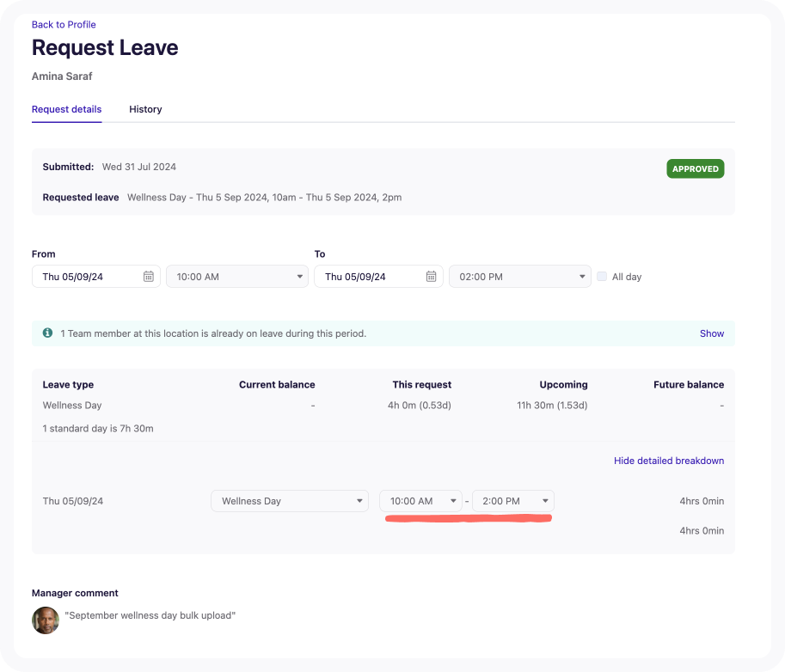Go Back to Profile

coord(64,25)
